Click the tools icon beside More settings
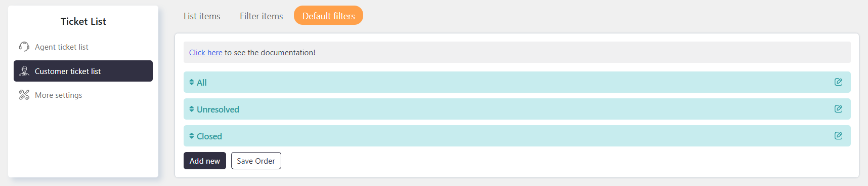 tap(24, 95)
